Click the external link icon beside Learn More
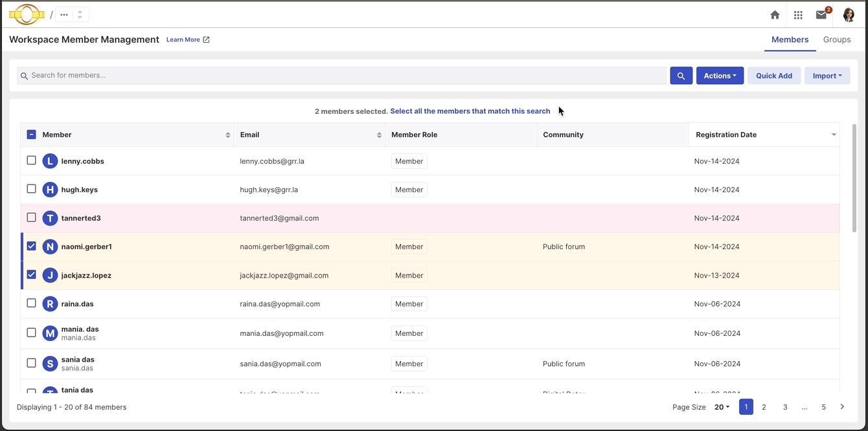The height and width of the screenshot is (431, 868). click(x=206, y=39)
